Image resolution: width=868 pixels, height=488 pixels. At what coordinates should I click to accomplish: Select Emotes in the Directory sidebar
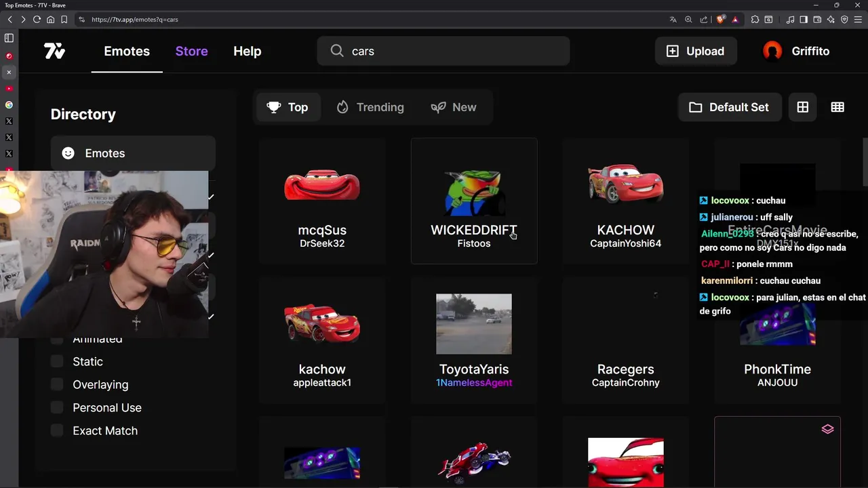(x=133, y=153)
